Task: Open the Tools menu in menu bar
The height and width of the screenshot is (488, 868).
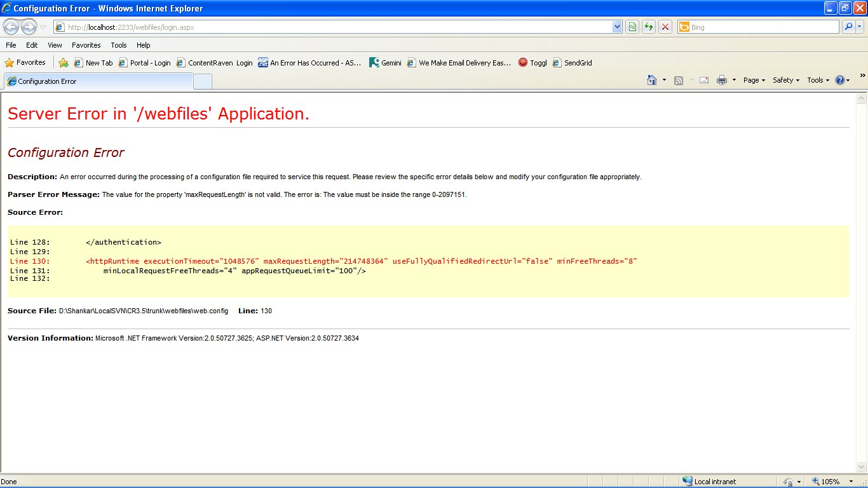Action: 119,45
